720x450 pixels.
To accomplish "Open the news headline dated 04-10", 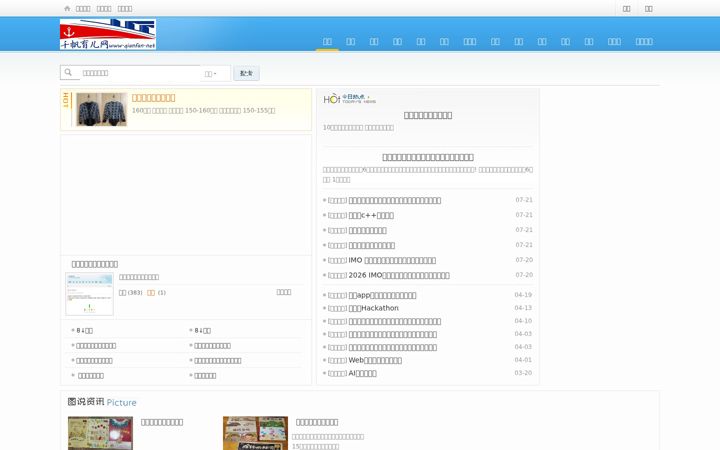I will [x=395, y=321].
